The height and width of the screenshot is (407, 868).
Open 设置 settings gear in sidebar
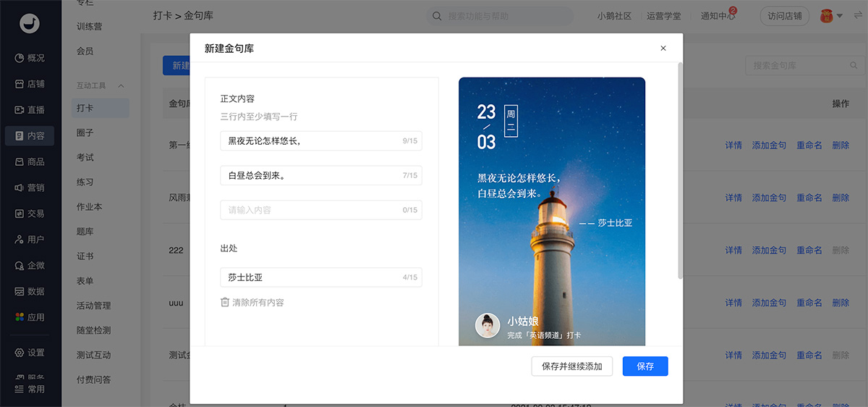tap(20, 353)
